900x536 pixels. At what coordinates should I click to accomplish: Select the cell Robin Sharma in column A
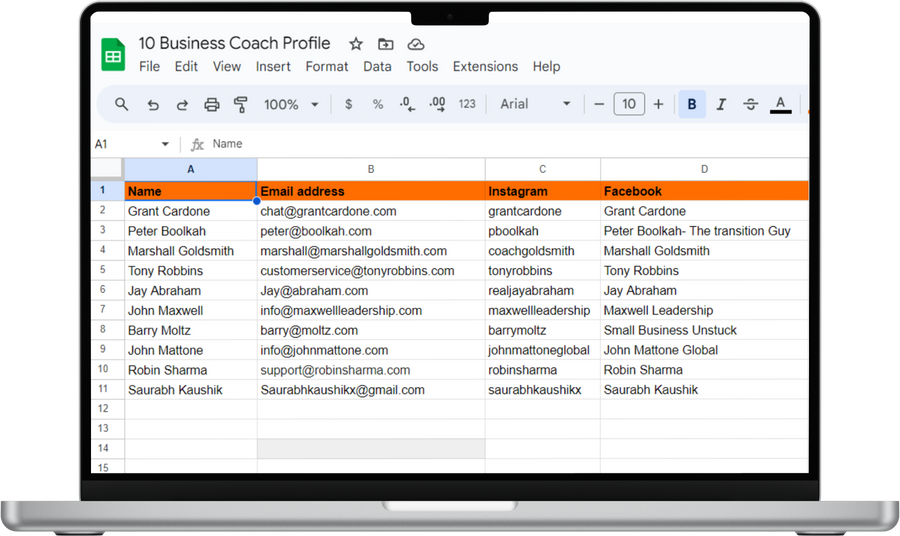(191, 370)
